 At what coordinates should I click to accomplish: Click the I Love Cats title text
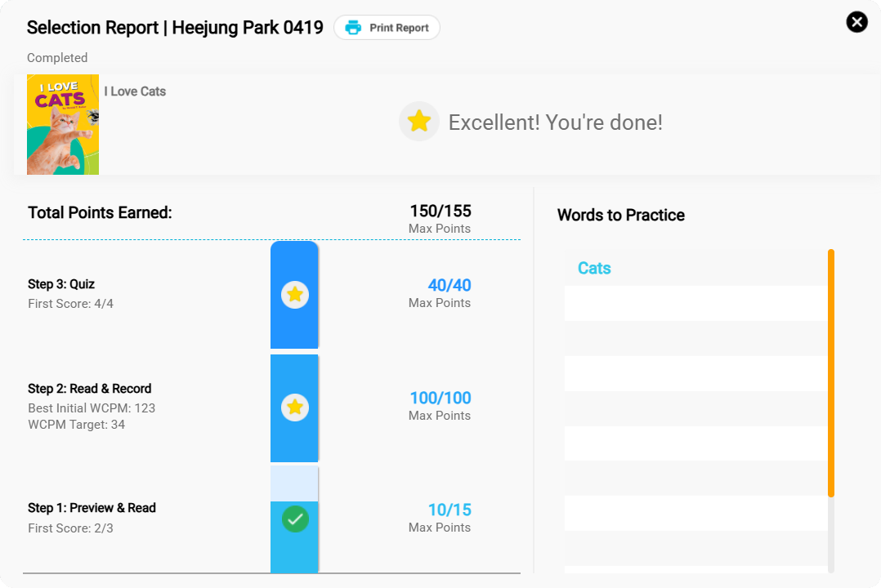point(135,91)
